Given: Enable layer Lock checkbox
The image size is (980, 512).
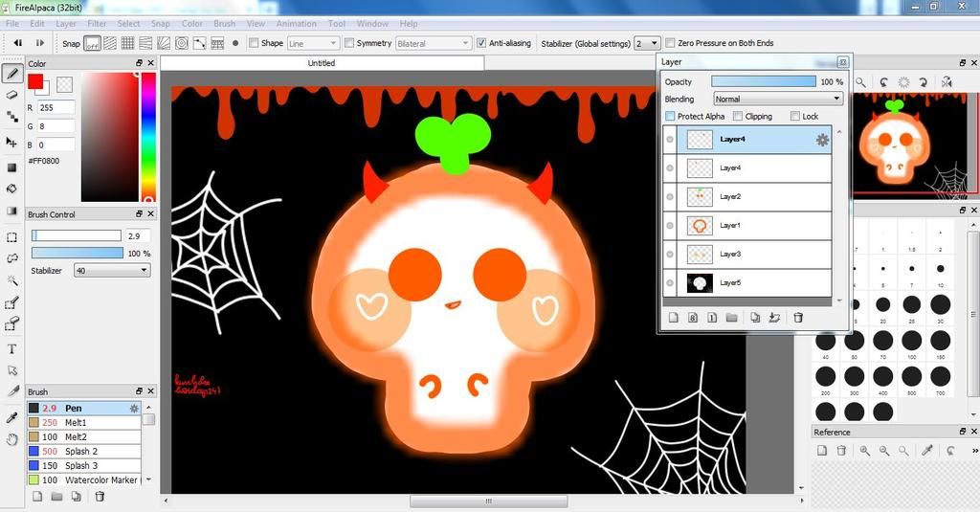Looking at the screenshot, I should click(x=795, y=117).
